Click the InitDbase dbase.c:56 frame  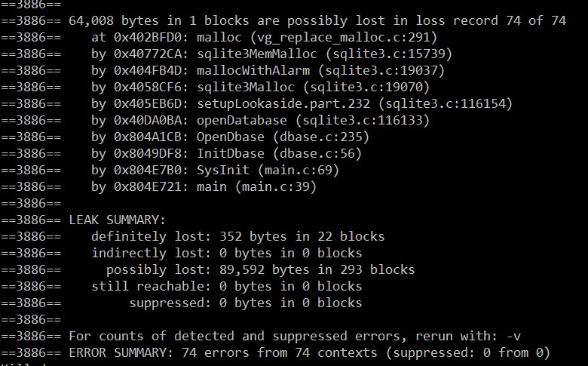pyautogui.click(x=226, y=153)
